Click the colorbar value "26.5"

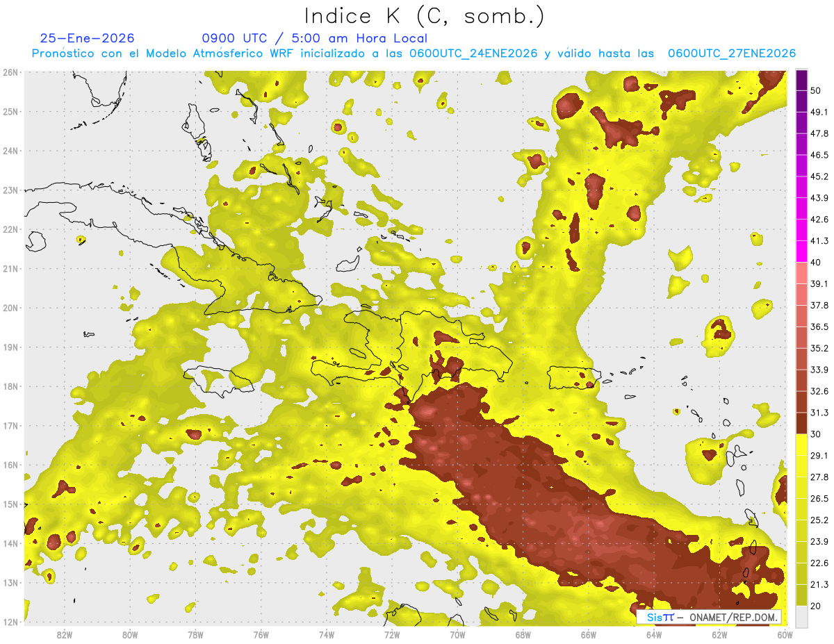(x=819, y=498)
